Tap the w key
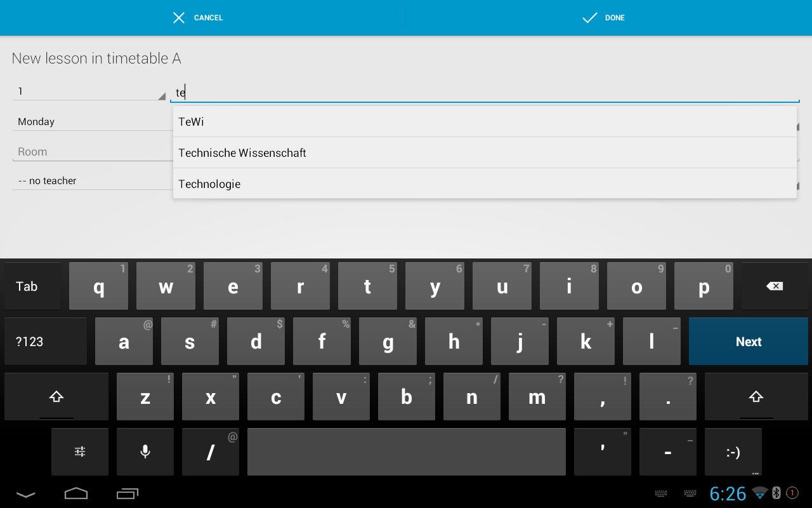Screen dimensions: 812x508 166,286
